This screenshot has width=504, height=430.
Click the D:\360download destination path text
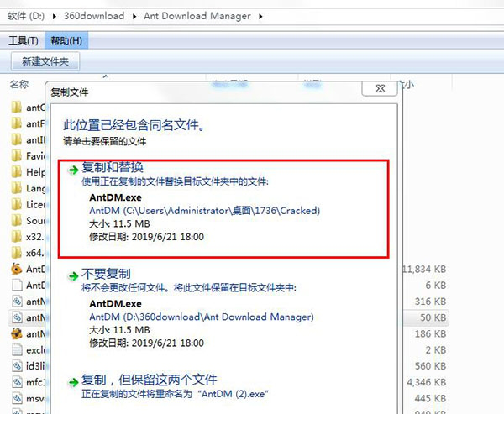tap(202, 317)
